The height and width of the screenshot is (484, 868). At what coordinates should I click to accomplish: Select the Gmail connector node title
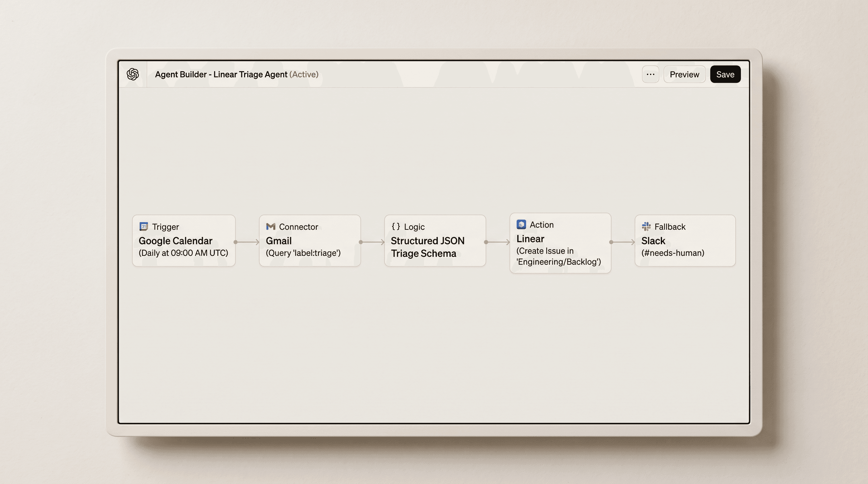pos(279,241)
